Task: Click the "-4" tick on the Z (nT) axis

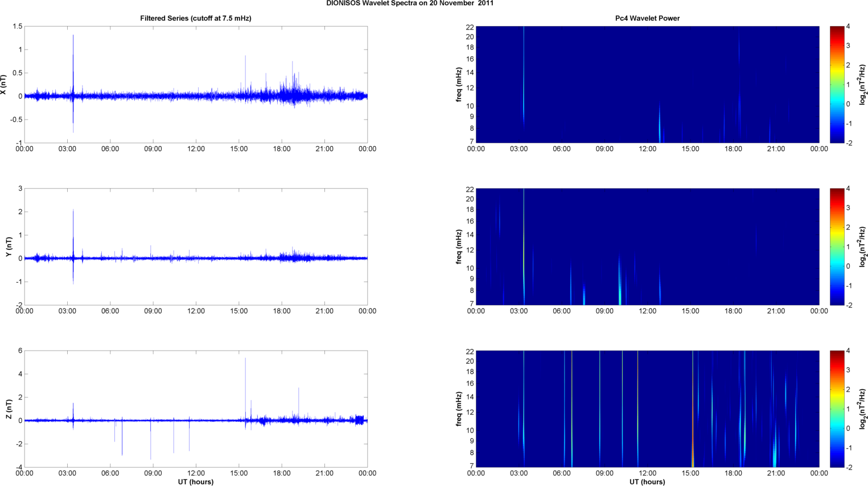Action: (18, 468)
